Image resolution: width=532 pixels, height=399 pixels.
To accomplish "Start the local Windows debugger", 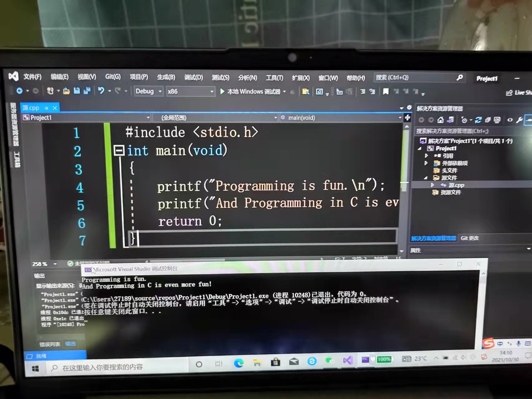I will pos(250,91).
